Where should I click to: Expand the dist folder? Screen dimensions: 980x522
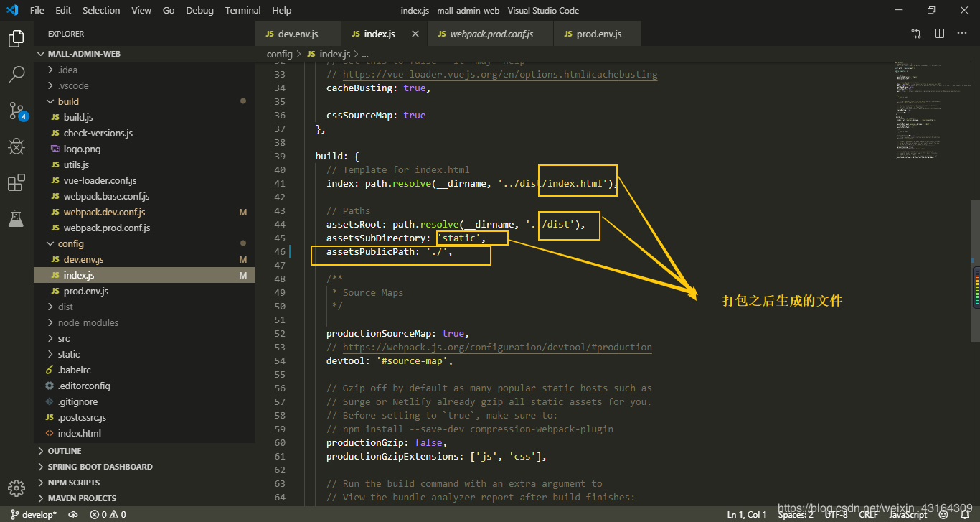(x=145, y=307)
